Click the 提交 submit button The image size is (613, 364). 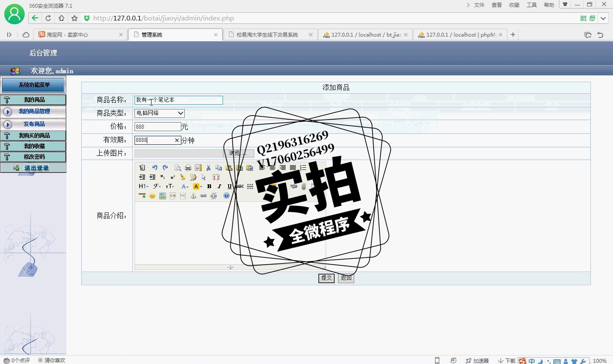327,278
